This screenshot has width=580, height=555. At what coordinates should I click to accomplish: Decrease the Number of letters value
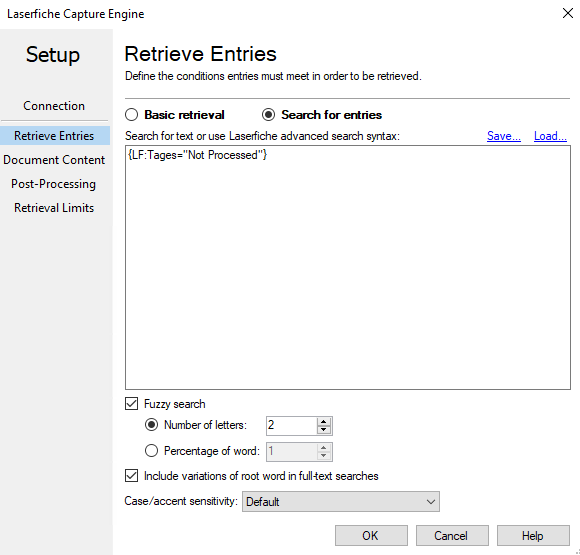pyautogui.click(x=324, y=430)
